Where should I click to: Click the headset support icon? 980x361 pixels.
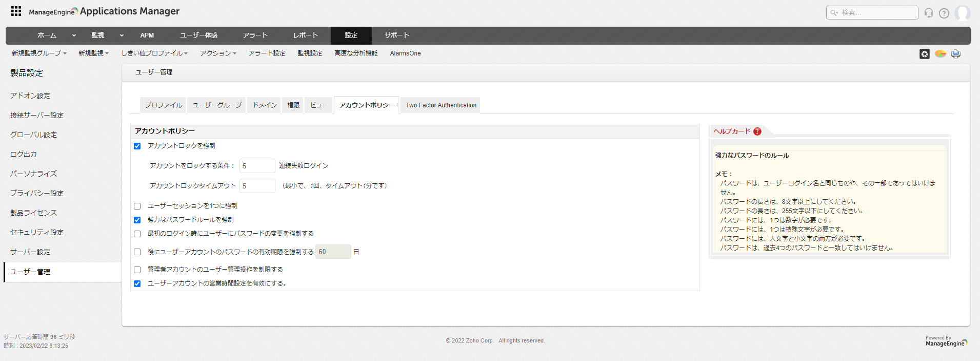(928, 13)
